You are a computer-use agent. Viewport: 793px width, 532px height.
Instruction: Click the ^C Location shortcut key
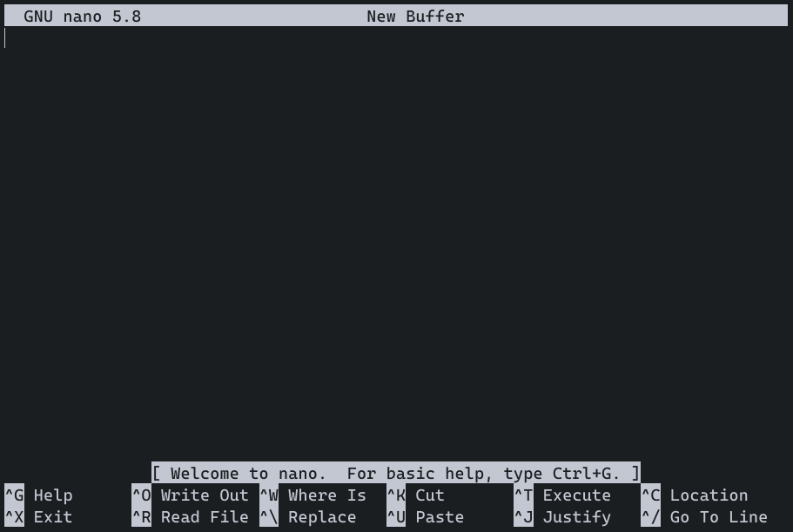pyautogui.click(x=651, y=495)
